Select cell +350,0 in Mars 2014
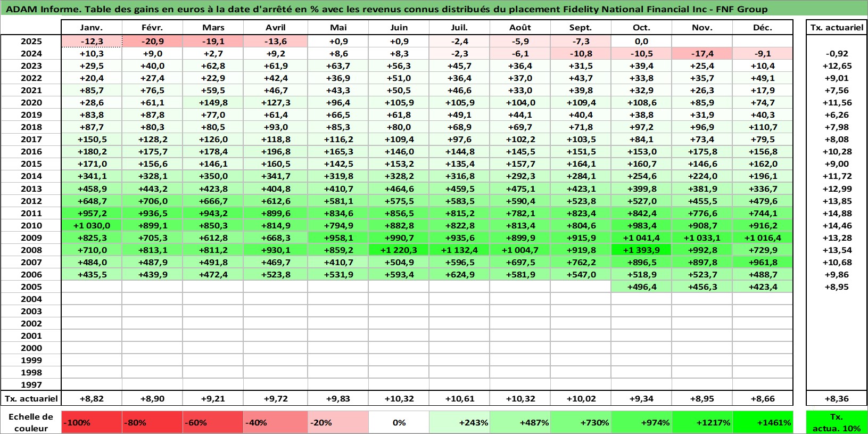868x434 pixels. tap(213, 176)
